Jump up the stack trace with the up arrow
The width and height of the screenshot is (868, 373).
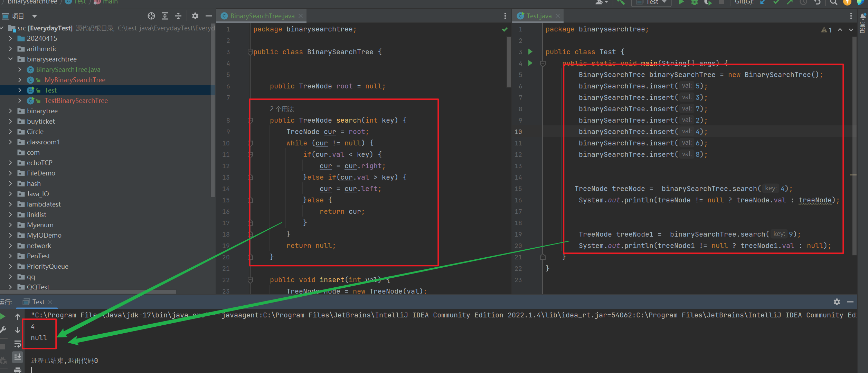[x=18, y=316]
